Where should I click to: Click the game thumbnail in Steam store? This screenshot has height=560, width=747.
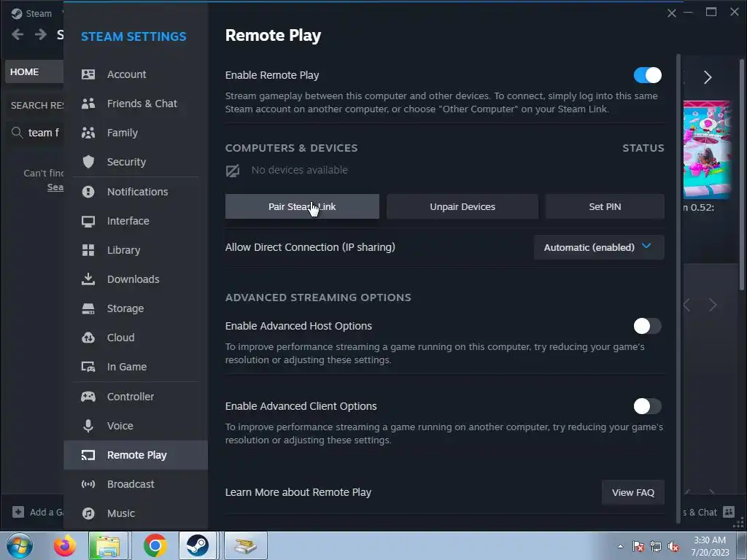point(706,150)
